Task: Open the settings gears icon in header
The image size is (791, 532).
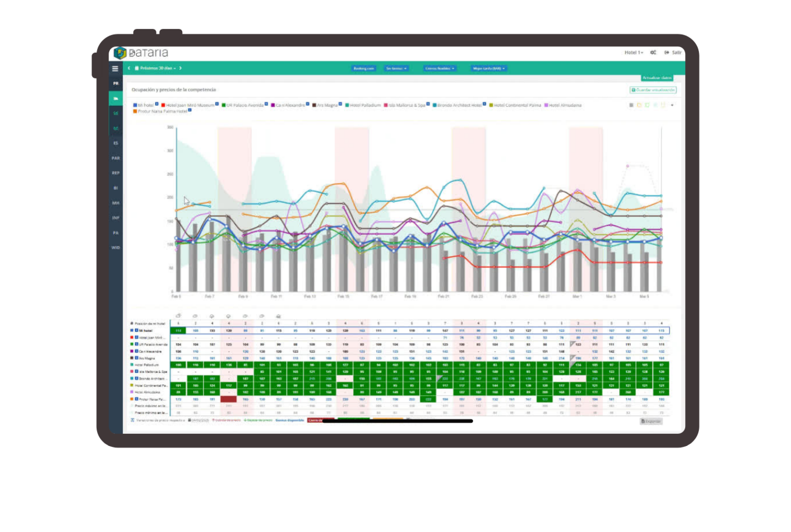Action: click(x=653, y=53)
